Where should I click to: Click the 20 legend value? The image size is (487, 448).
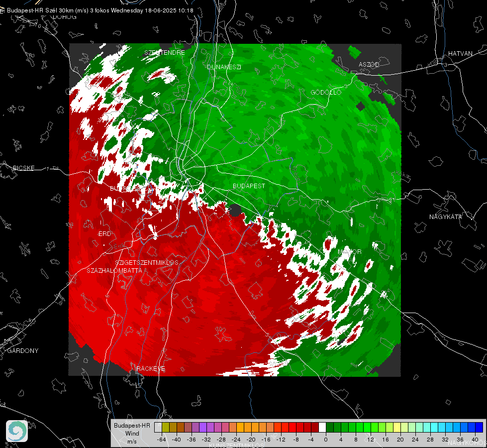point(400,440)
